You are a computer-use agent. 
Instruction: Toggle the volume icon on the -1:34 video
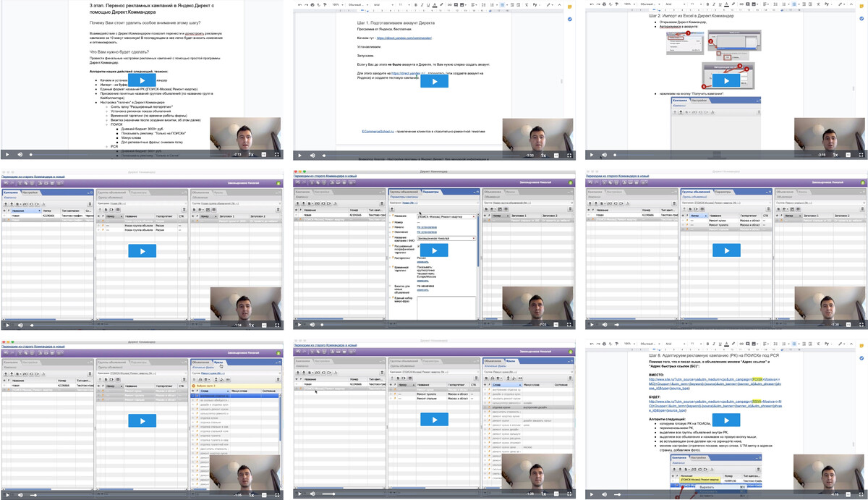20,325
